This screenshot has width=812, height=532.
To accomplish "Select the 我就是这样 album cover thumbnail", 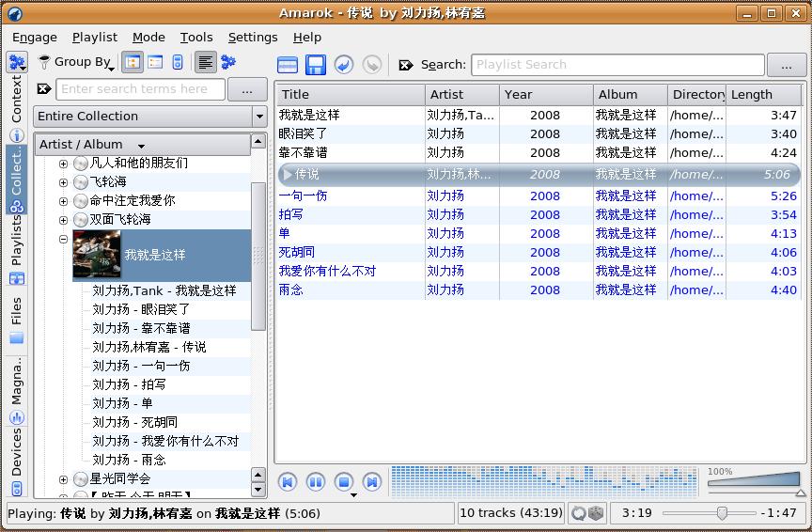I will pyautogui.click(x=97, y=255).
